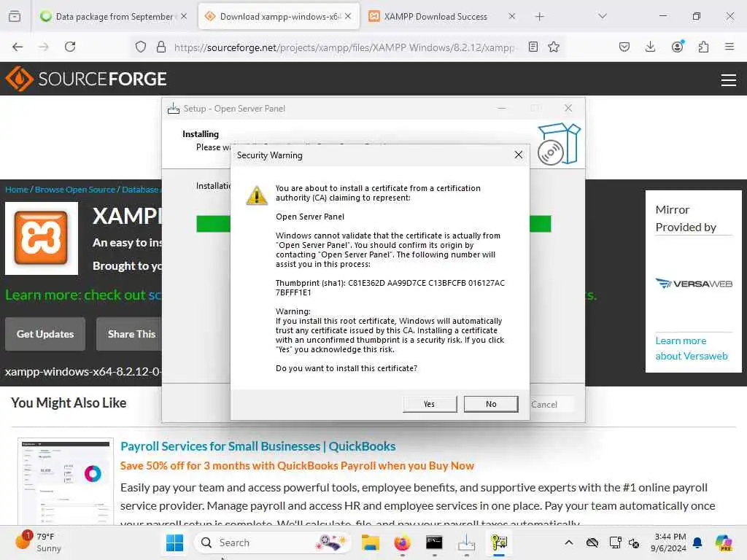Close the Security Warning dialog
The width and height of the screenshot is (747, 560).
click(x=519, y=155)
